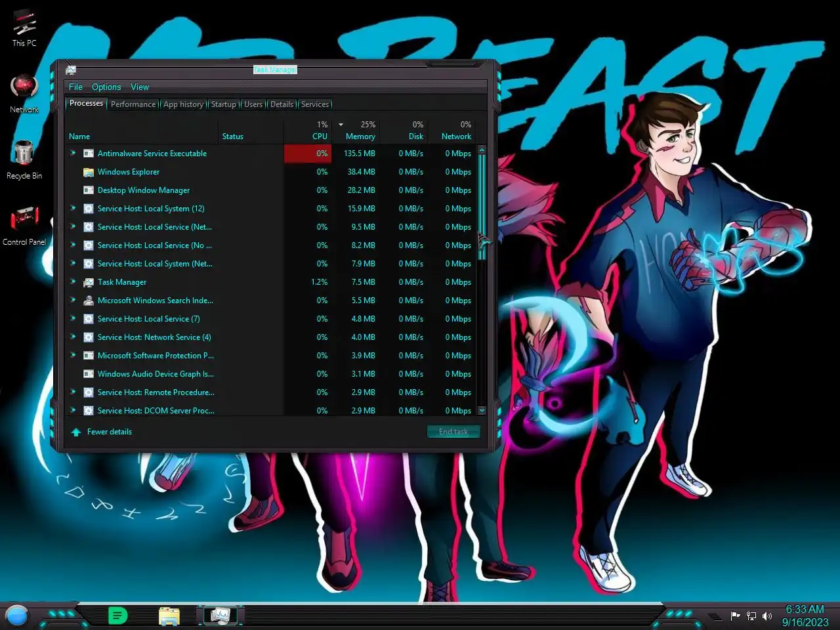Switch to the Performance tab
This screenshot has height=630, width=840.
pos(133,104)
